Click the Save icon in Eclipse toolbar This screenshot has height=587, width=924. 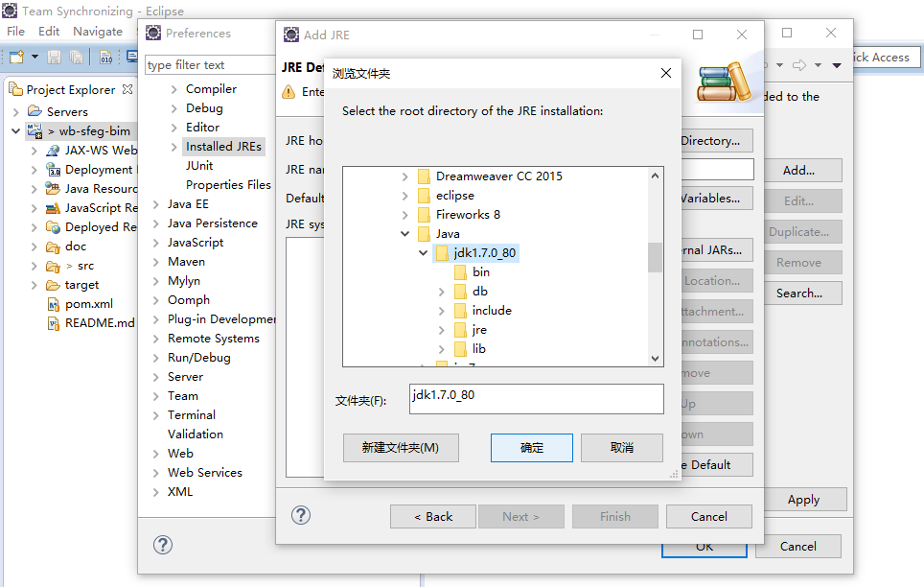tap(55, 57)
